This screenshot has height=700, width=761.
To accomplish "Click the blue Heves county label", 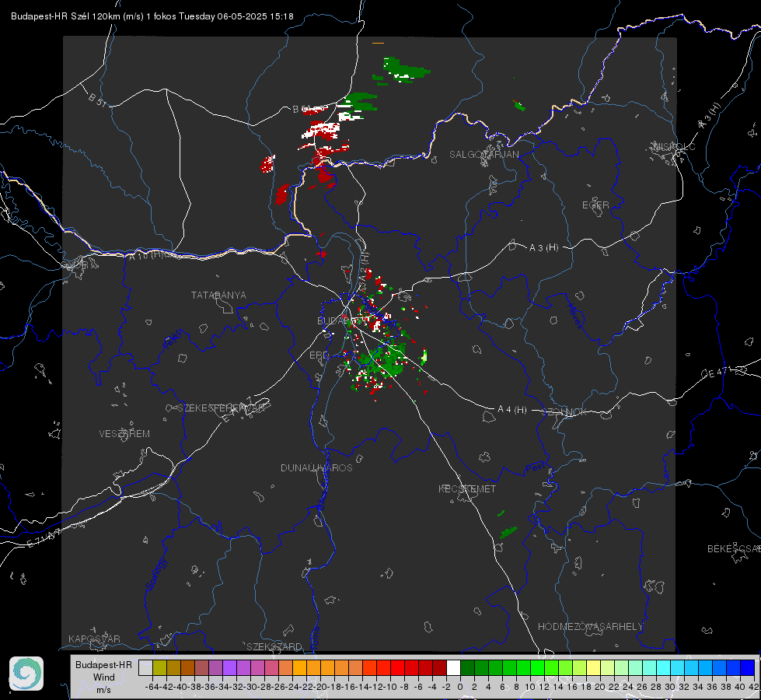I will (574, 316).
